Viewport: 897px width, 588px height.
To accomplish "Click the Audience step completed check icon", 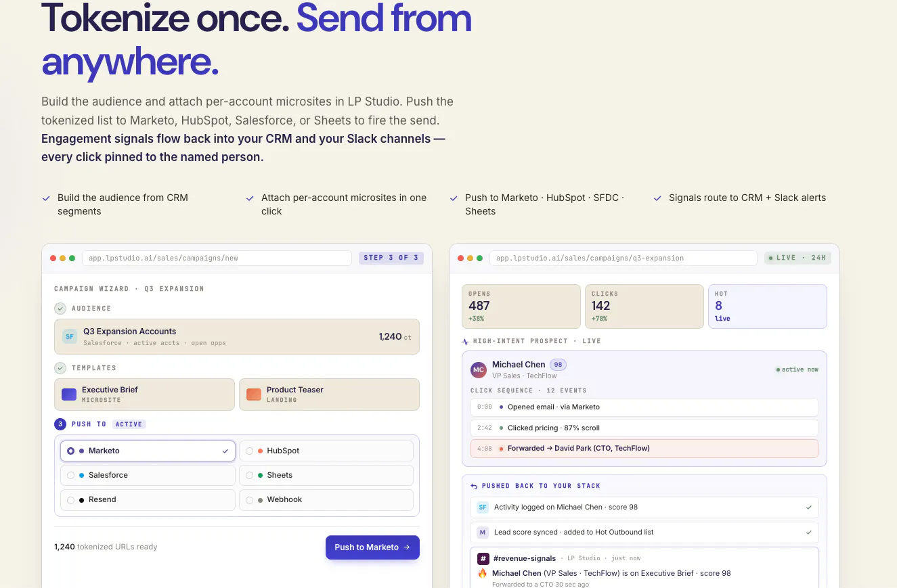I will click(x=60, y=309).
